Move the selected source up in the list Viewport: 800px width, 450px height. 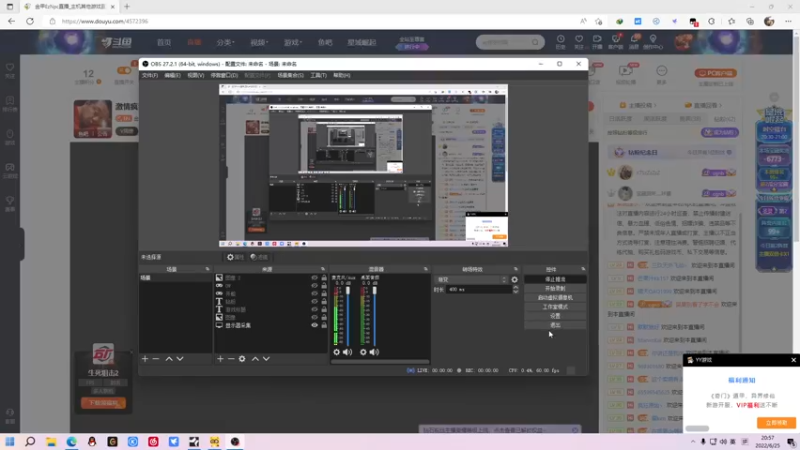pyautogui.click(x=255, y=359)
